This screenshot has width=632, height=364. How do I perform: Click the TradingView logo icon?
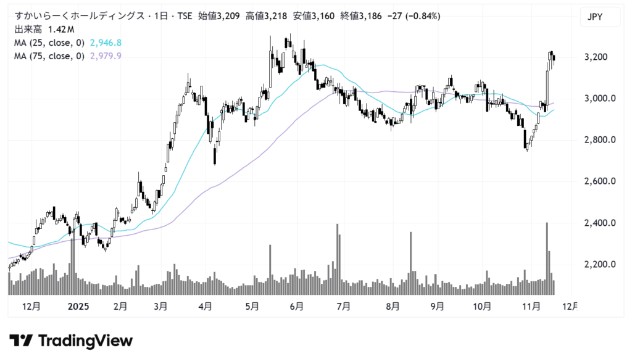[x=21, y=341]
